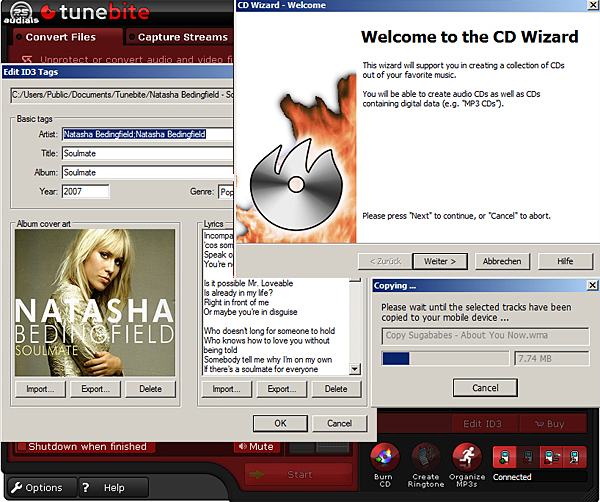Screen dimensions: 600x502
Task: Switch to the Capture Streams tab
Action: coord(180,37)
